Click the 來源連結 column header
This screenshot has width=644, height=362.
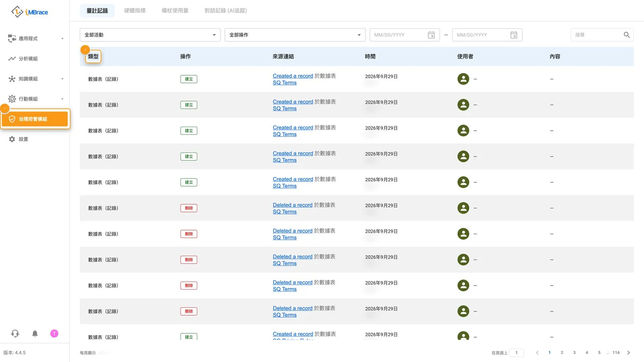pyautogui.click(x=283, y=57)
